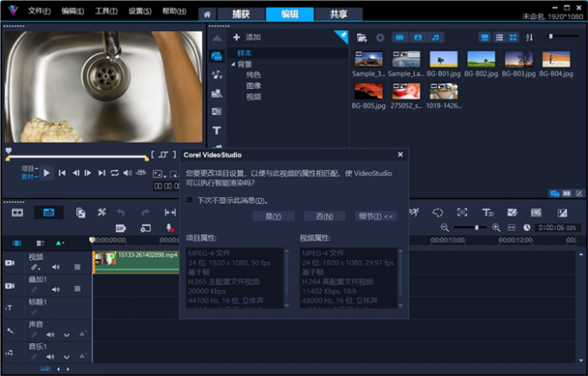Screen dimensions: 588x376
Task: Open the 编辑 menu in menu bar
Action: 73,11
